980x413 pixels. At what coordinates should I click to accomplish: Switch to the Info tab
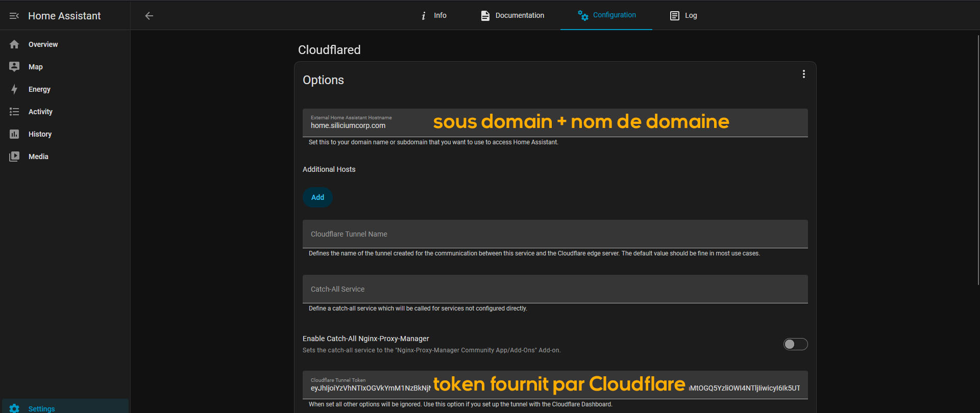(433, 15)
